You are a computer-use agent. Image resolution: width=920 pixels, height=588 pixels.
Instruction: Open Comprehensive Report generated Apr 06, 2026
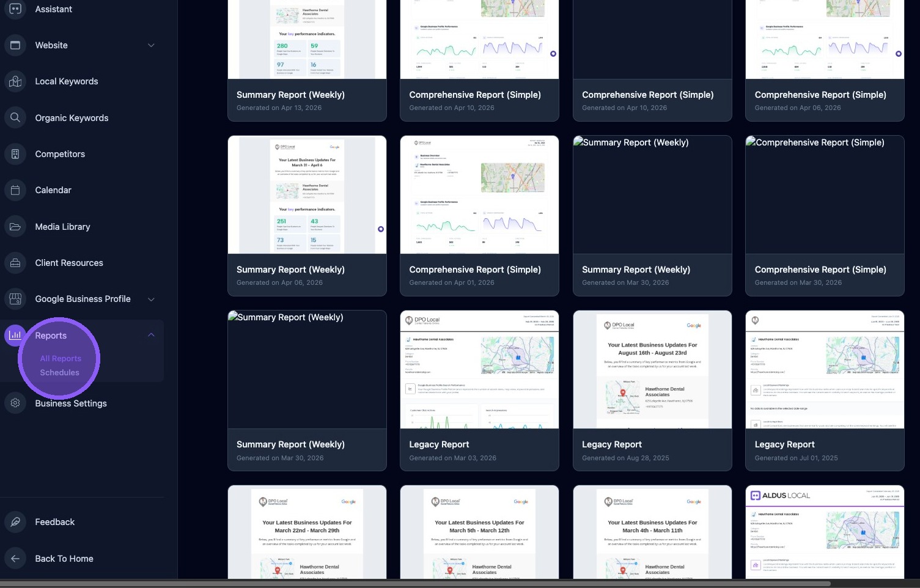[825, 61]
